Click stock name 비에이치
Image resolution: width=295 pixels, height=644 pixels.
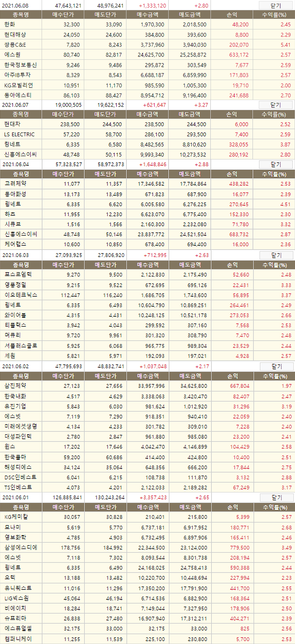15,609
